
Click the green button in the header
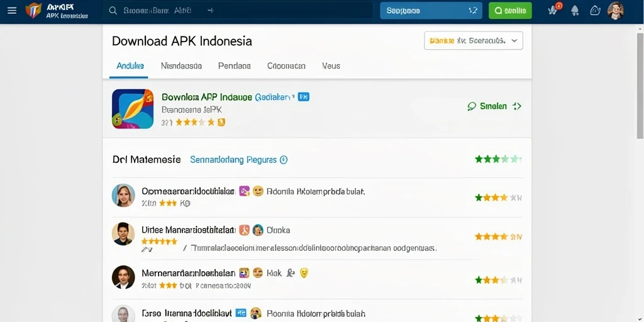coord(510,11)
